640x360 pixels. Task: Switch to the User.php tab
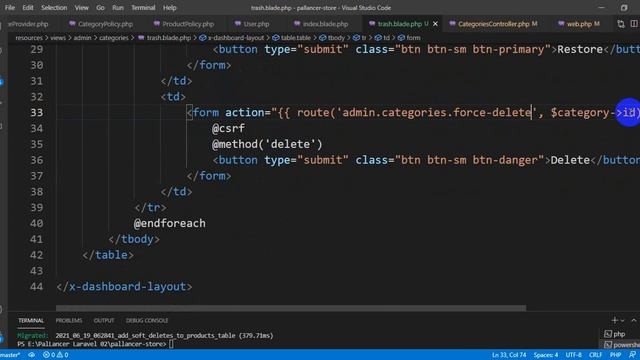point(252,24)
